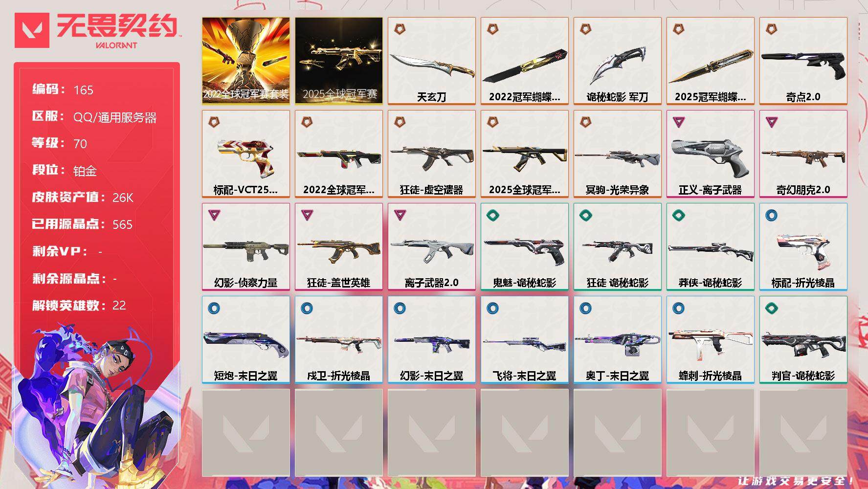The width and height of the screenshot is (868, 489).
Task: Click the blue ring icon on 标配-折光棱晶
Action: point(771,215)
